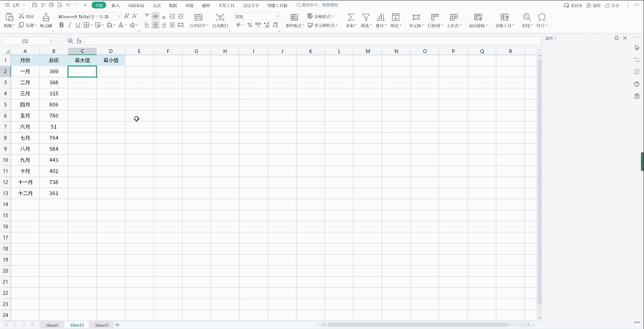Toggle top vertical alignment
This screenshot has height=329, width=644.
point(147,16)
